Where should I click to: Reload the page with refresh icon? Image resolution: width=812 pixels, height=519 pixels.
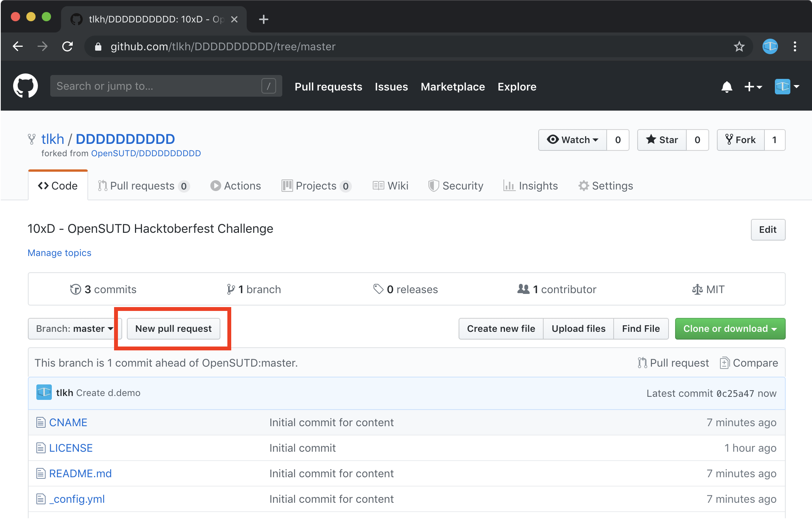(x=68, y=47)
